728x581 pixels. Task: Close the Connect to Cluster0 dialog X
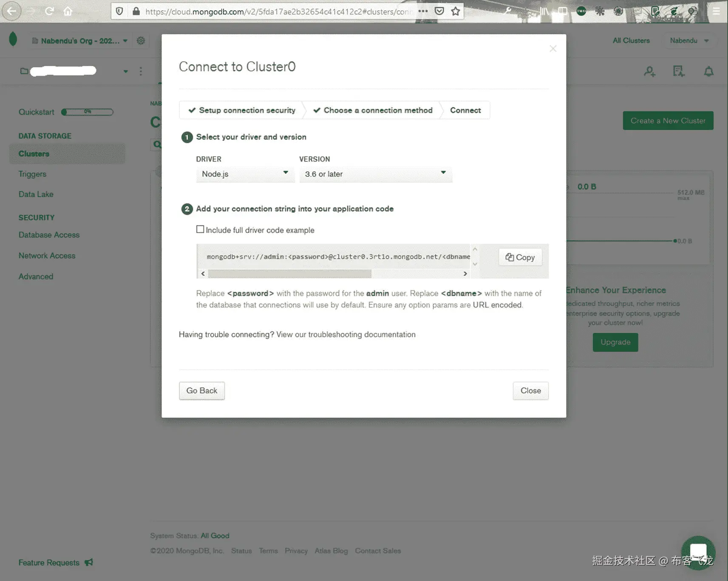pos(553,48)
